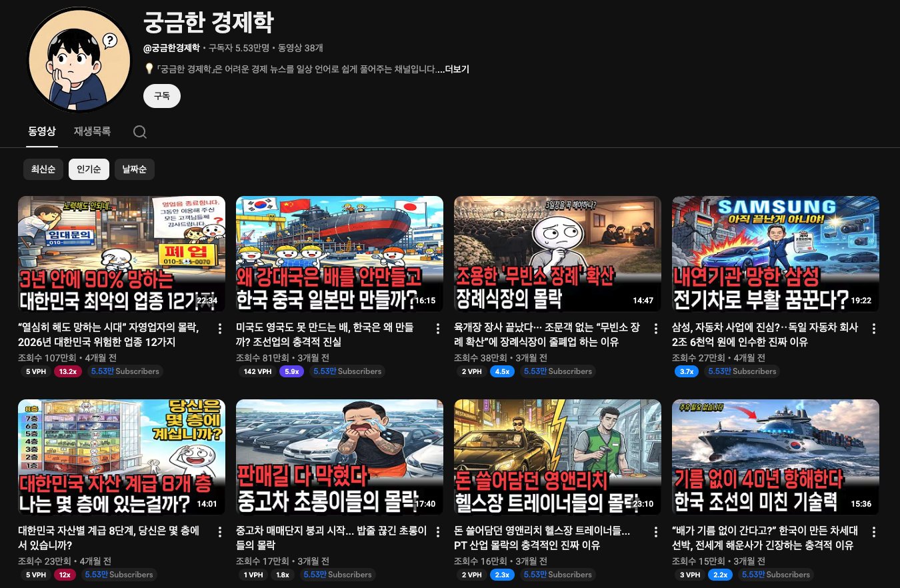This screenshot has height=588, width=900.
Task: Click the 3 VPH badge
Action: [x=689, y=575]
